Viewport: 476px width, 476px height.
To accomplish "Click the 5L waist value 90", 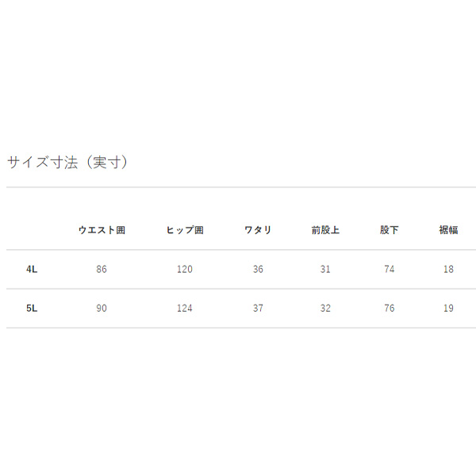I will pos(102,309).
